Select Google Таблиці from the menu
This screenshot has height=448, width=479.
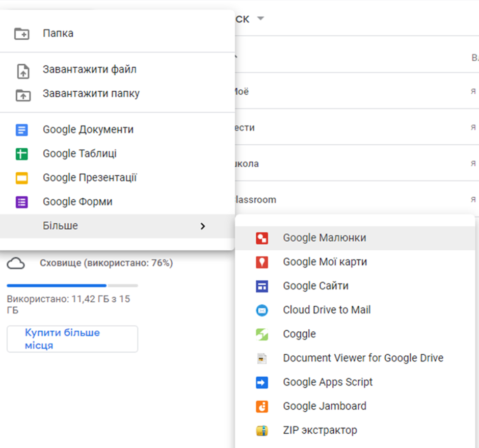(117, 154)
